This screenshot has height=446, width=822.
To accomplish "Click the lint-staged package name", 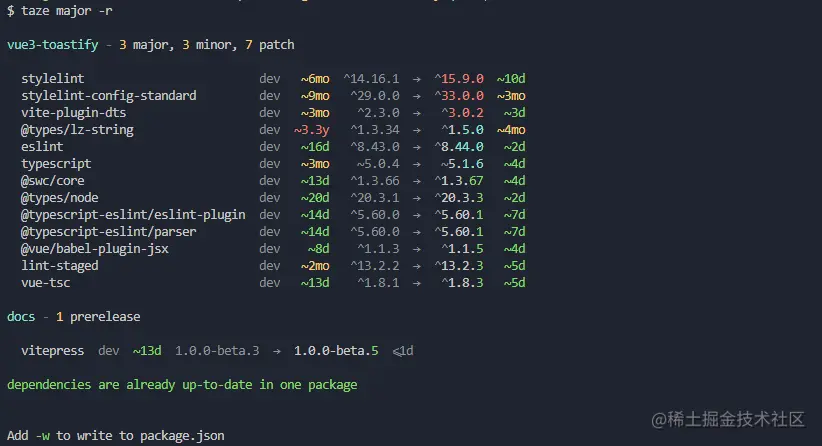I will click(60, 265).
